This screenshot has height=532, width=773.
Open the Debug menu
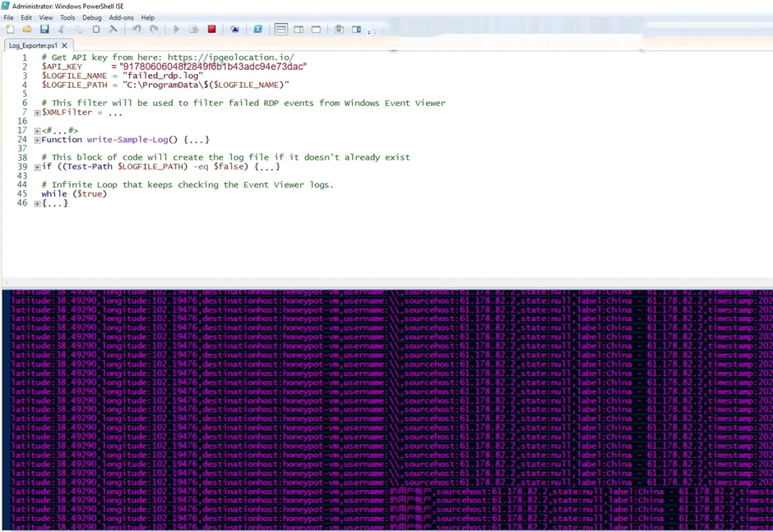[x=92, y=18]
